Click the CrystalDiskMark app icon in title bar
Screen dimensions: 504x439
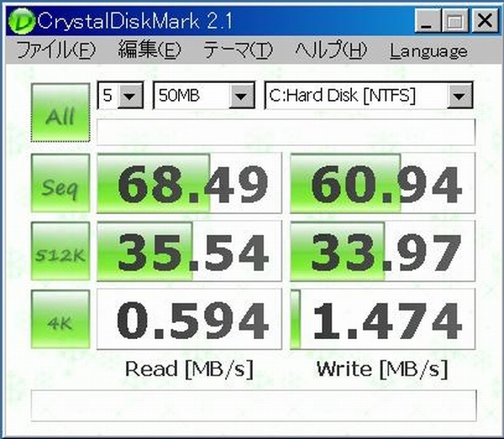21,21
